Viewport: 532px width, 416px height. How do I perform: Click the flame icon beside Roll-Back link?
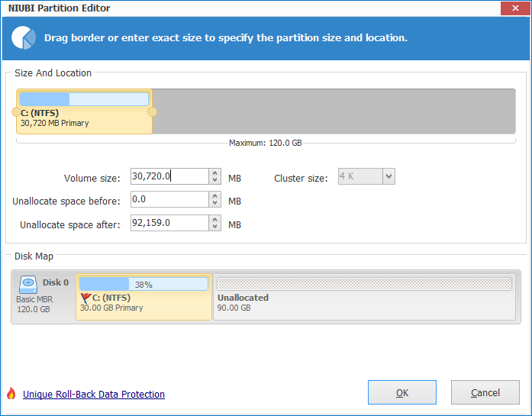pos(11,394)
